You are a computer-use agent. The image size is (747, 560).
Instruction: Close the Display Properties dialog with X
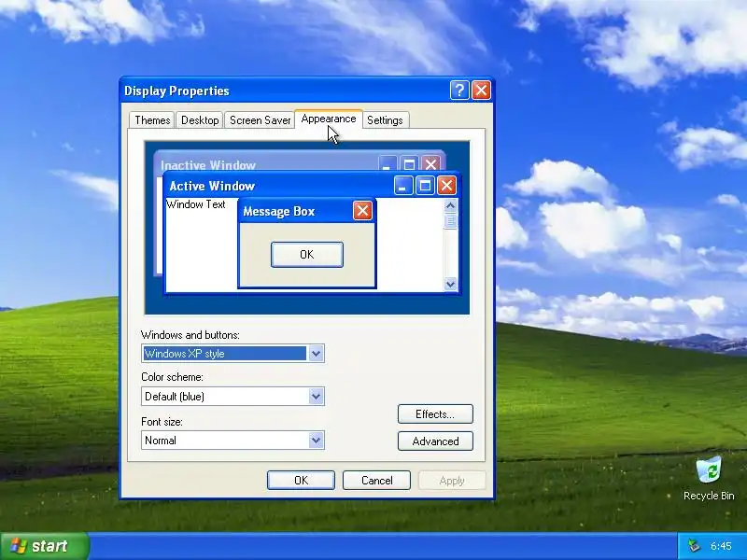481,90
